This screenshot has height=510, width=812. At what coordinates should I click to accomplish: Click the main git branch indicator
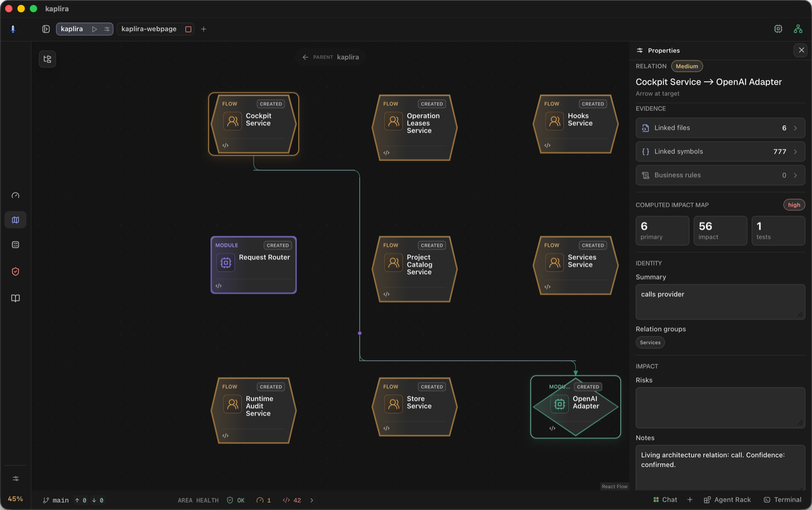[56, 500]
